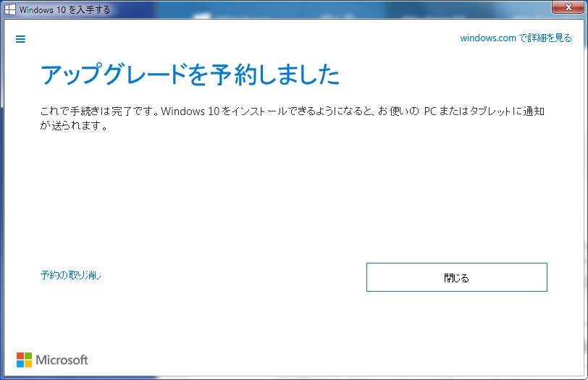Click the yellow square of the Microsoft logo
The height and width of the screenshot is (380, 588).
pos(28,363)
